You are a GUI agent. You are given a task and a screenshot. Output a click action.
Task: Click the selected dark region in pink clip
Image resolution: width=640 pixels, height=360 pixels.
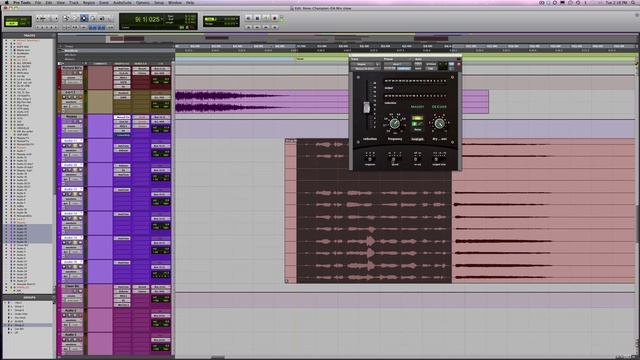coord(374,211)
